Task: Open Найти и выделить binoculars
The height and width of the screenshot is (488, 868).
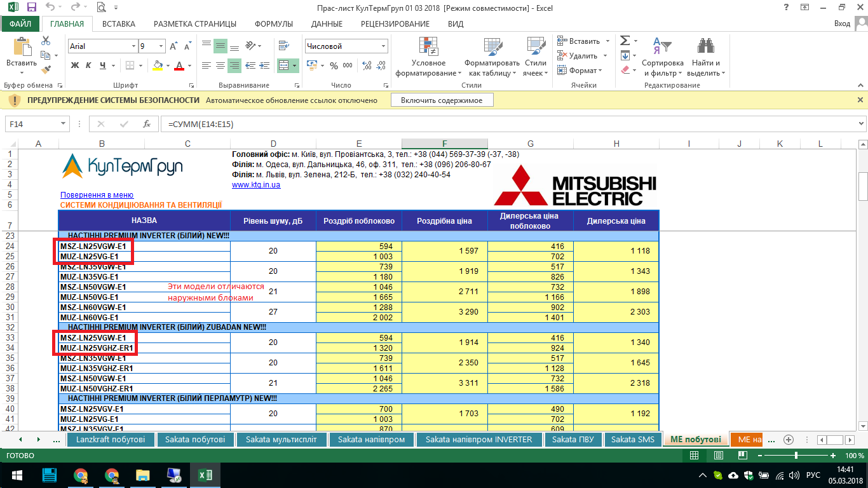Action: click(706, 57)
